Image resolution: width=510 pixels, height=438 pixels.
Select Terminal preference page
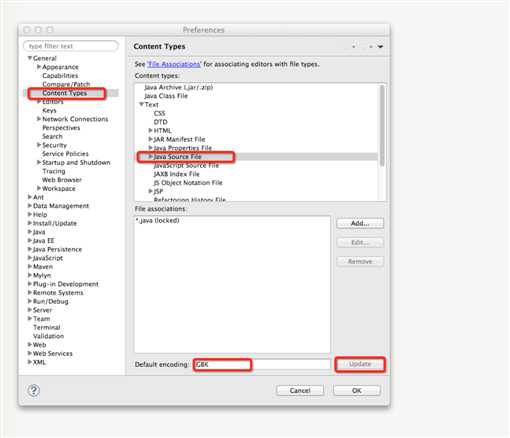pyautogui.click(x=47, y=327)
